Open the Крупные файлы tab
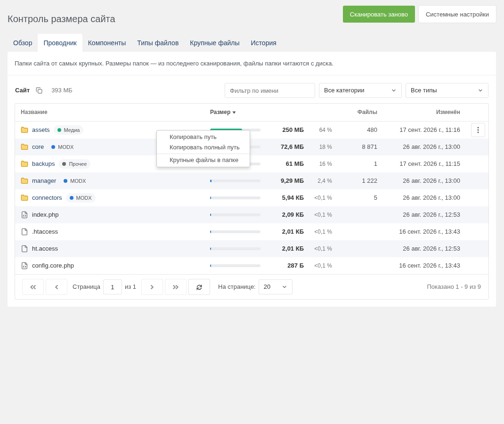The width and height of the screenshot is (504, 424). 215,43
